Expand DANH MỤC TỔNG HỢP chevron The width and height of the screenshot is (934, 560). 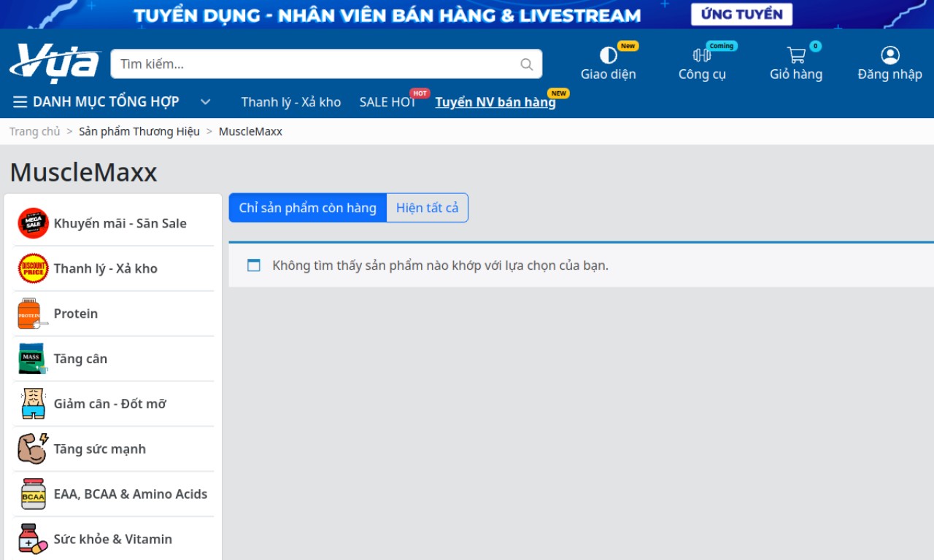206,102
